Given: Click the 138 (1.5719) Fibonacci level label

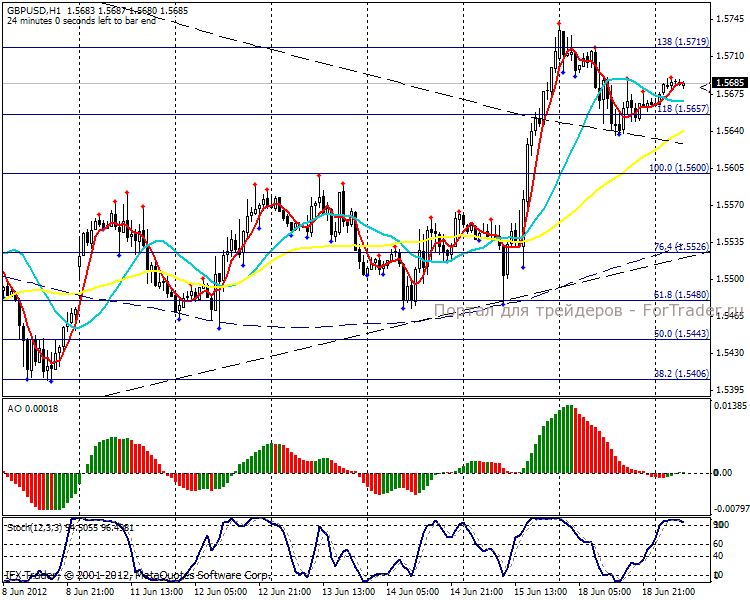Looking at the screenshot, I should pos(682,42).
